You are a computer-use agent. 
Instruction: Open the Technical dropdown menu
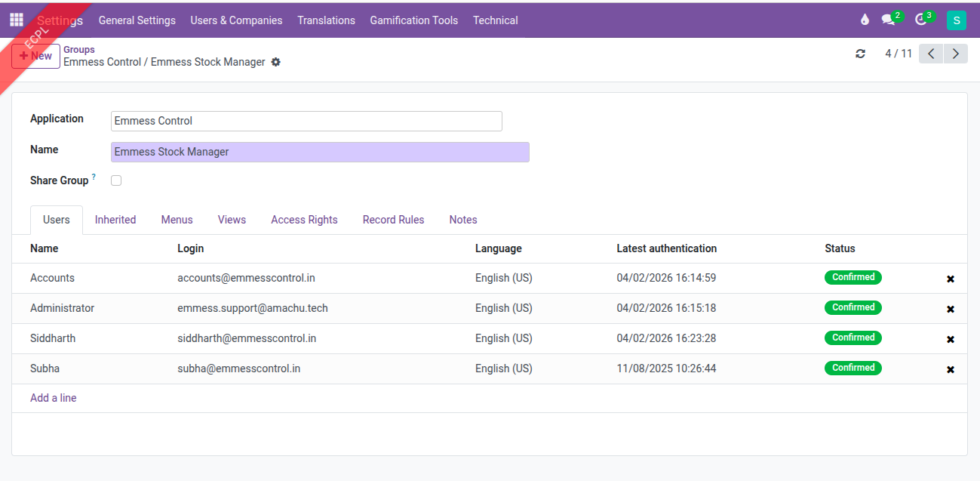coord(495,20)
